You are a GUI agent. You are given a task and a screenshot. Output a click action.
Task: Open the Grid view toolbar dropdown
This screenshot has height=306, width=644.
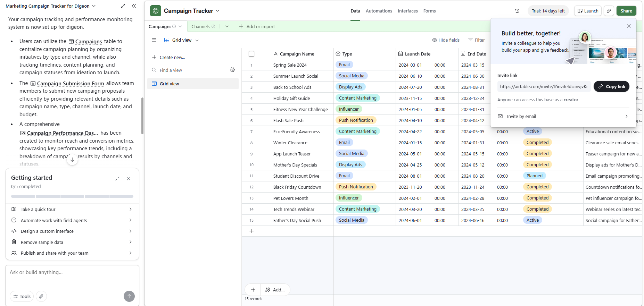[181, 40]
